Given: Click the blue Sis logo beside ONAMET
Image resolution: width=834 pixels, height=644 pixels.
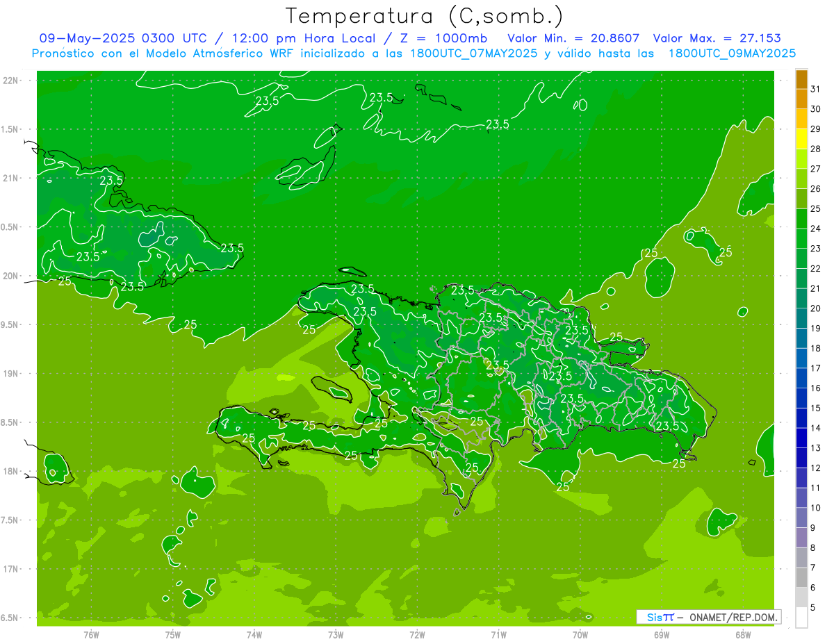Looking at the screenshot, I should point(660,617).
